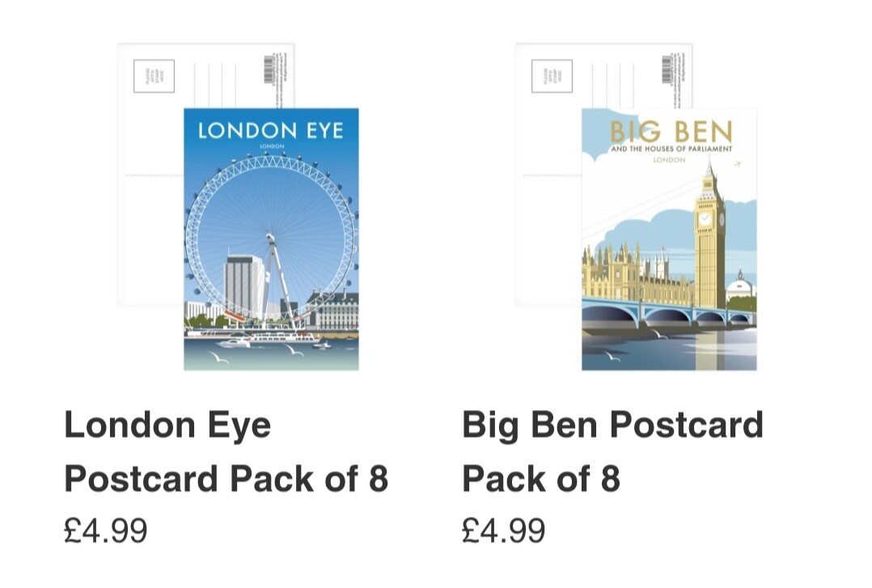Click the Big Ben Postcard Pack of 8 title

click(x=612, y=451)
